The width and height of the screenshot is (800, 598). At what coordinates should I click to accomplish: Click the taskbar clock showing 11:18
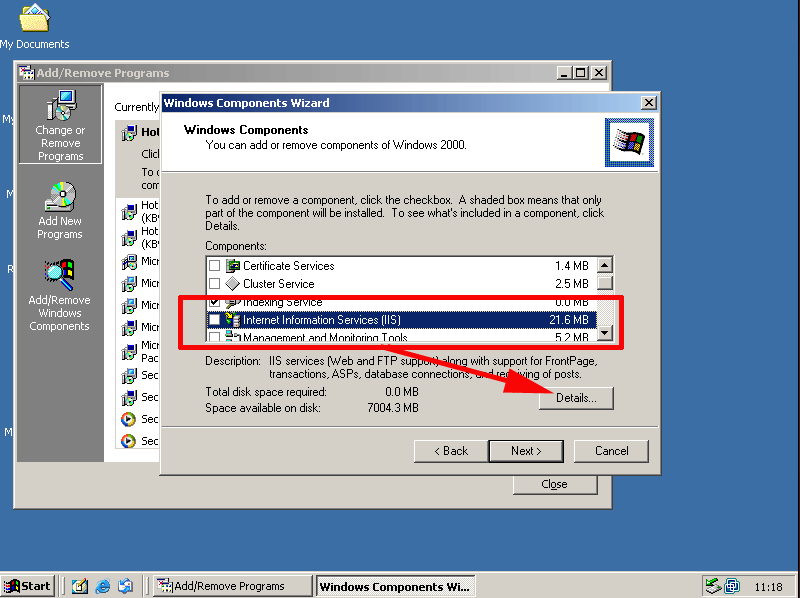point(768,587)
